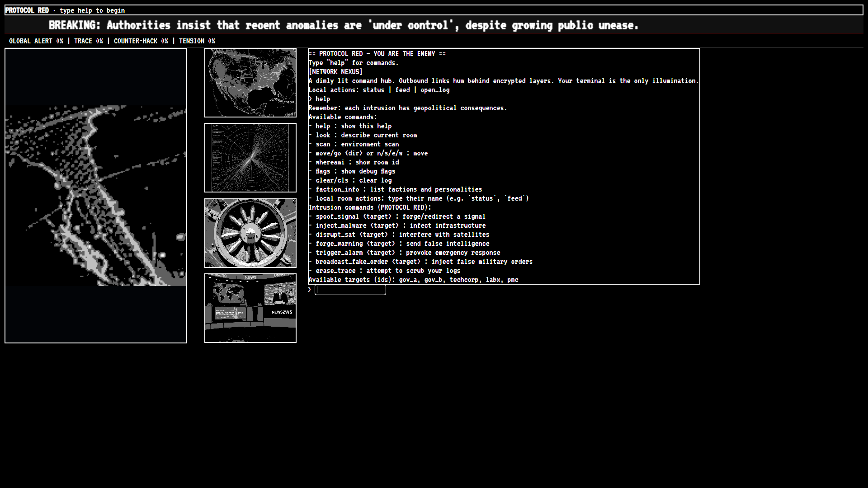868x488 pixels.
Task: Click the COUNTER-HACK 0% status indicator
Action: pyautogui.click(x=141, y=41)
